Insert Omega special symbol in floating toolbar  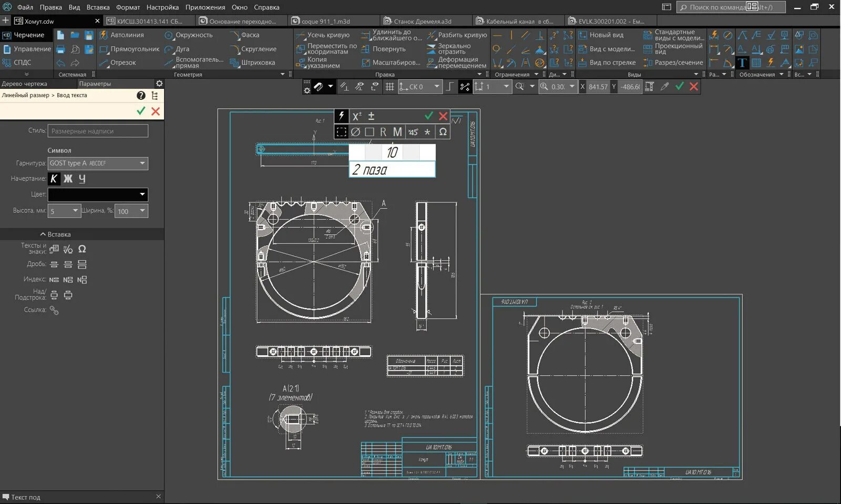443,132
